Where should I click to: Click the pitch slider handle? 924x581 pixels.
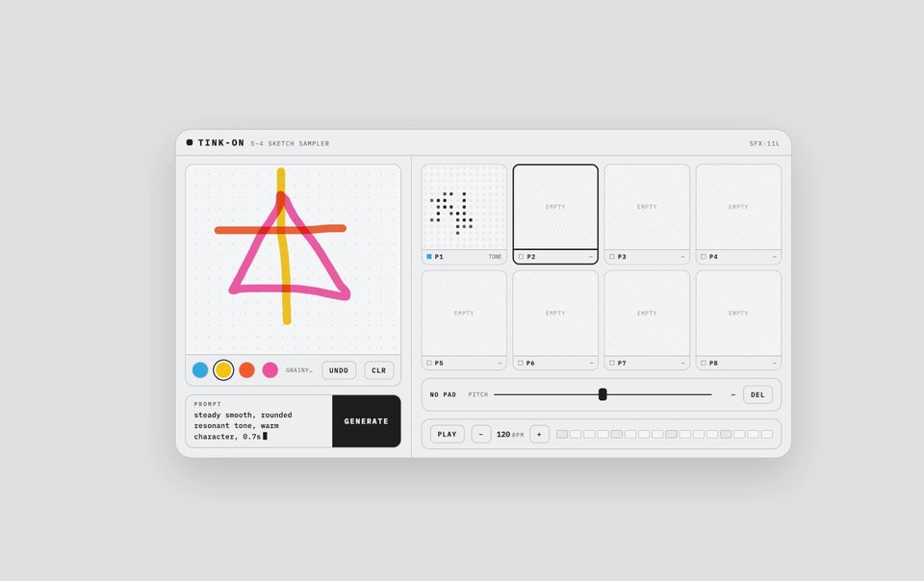click(603, 394)
